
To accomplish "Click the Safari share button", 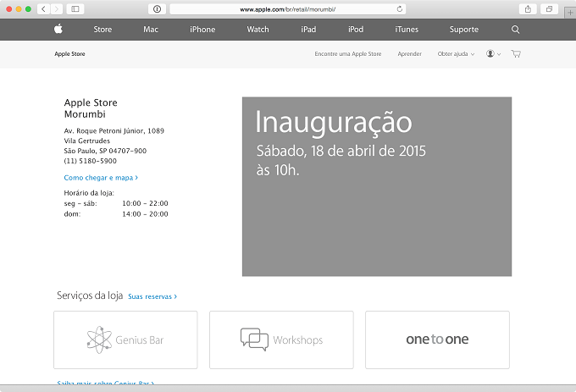I will [x=528, y=8].
